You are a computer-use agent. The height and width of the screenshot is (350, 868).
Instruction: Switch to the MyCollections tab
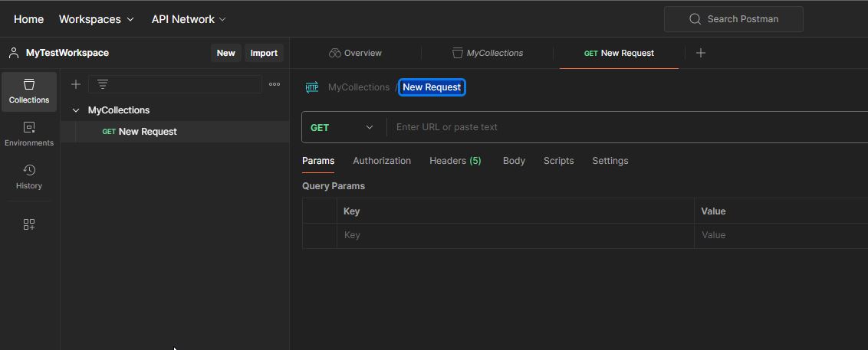487,53
